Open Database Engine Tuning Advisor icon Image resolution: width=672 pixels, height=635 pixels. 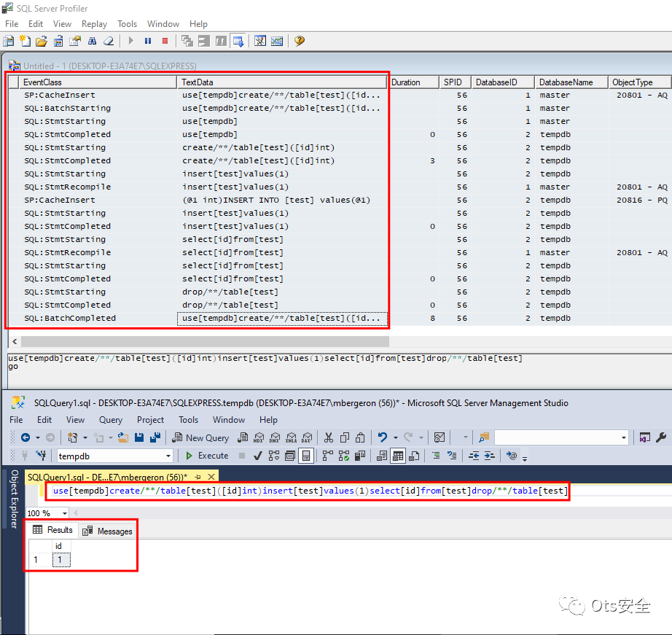tap(260, 41)
